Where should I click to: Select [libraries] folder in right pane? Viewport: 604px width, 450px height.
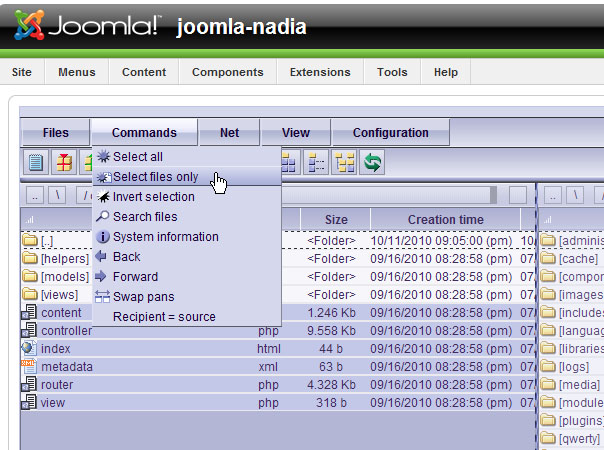(572, 348)
